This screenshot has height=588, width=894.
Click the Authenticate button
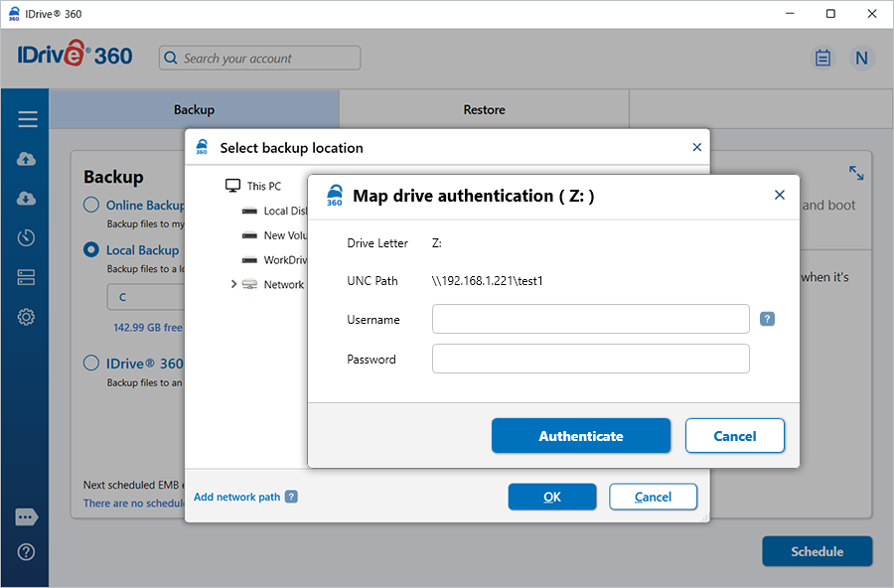[581, 436]
